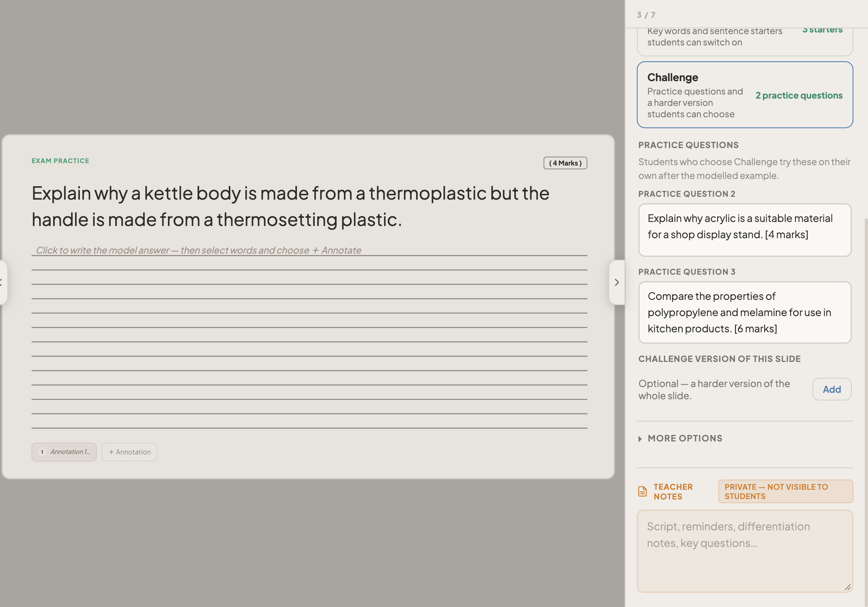Click into the teacher notes text area

pyautogui.click(x=745, y=551)
